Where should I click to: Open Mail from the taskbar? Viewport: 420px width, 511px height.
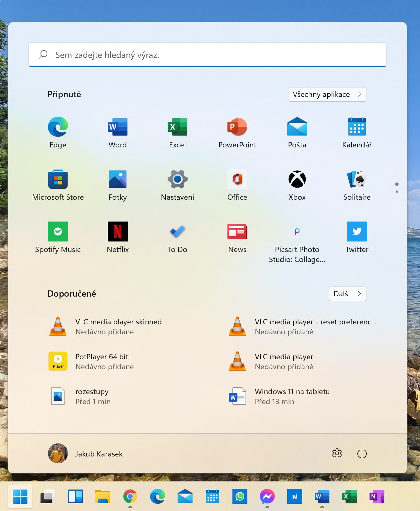pos(185,496)
